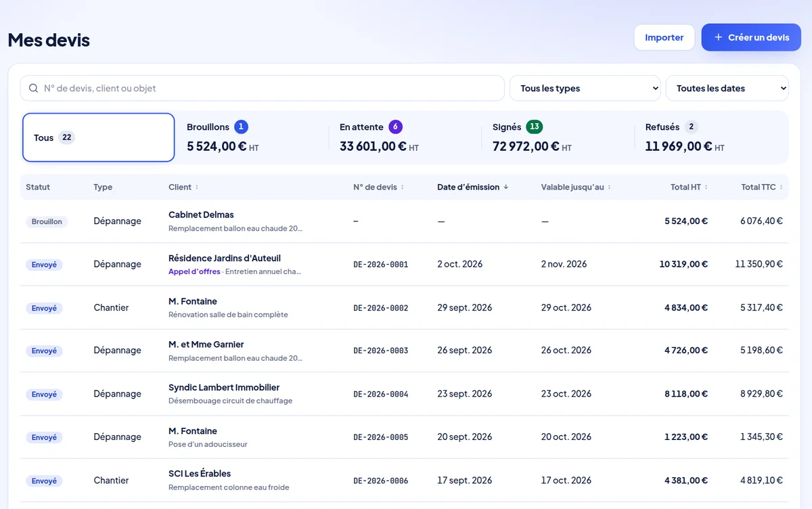Show the Signés quotes tab
The height and width of the screenshot is (509, 812).
(558, 137)
